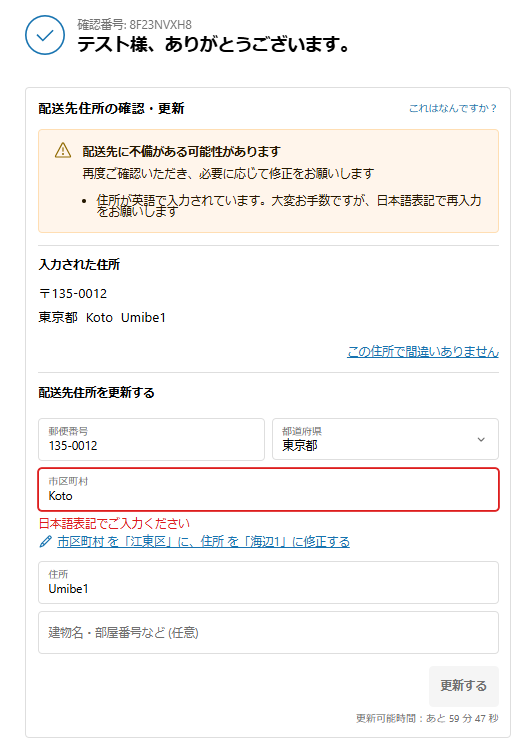Open the 都道府県 dropdown showing 東京都
The width and height of the screenshot is (524, 743).
point(385,439)
